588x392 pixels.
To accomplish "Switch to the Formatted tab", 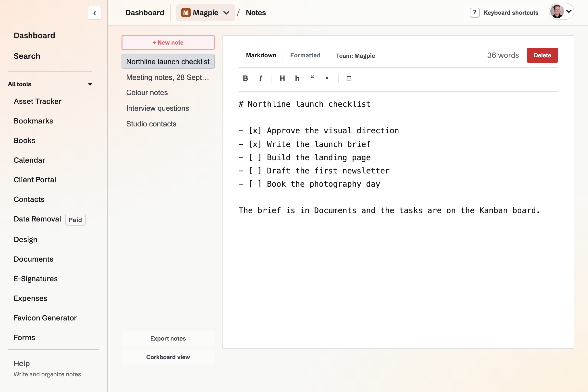I will [305, 55].
